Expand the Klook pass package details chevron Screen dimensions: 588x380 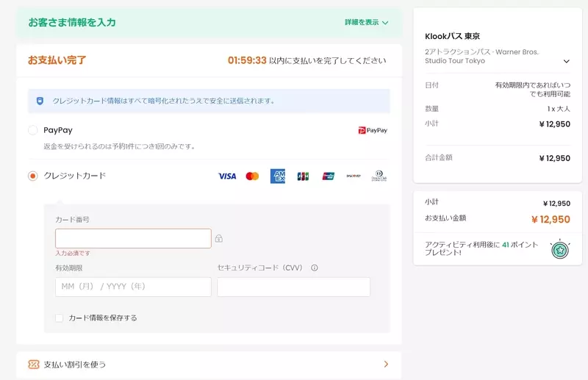566,62
